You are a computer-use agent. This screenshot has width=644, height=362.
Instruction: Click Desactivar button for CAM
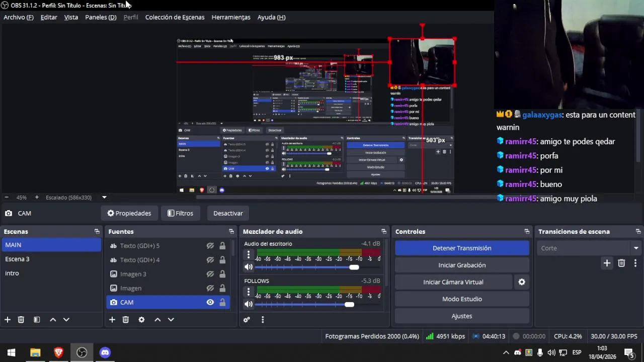pos(228,213)
